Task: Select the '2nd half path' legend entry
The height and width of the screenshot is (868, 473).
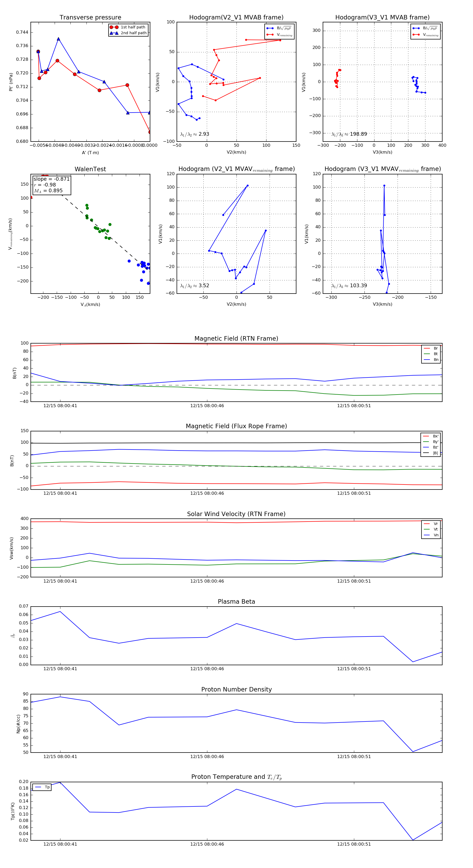Action: [128, 33]
